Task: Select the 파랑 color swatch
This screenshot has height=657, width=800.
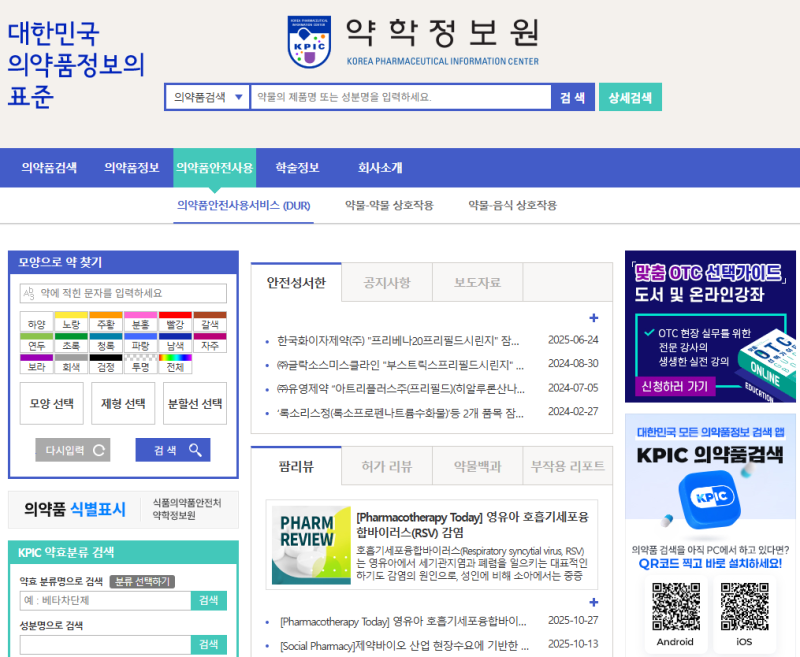Action: pos(140,343)
